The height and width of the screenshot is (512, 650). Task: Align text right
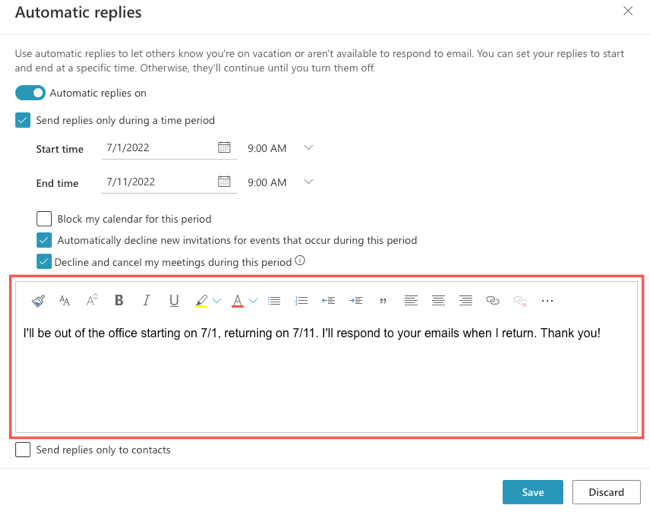(x=466, y=300)
